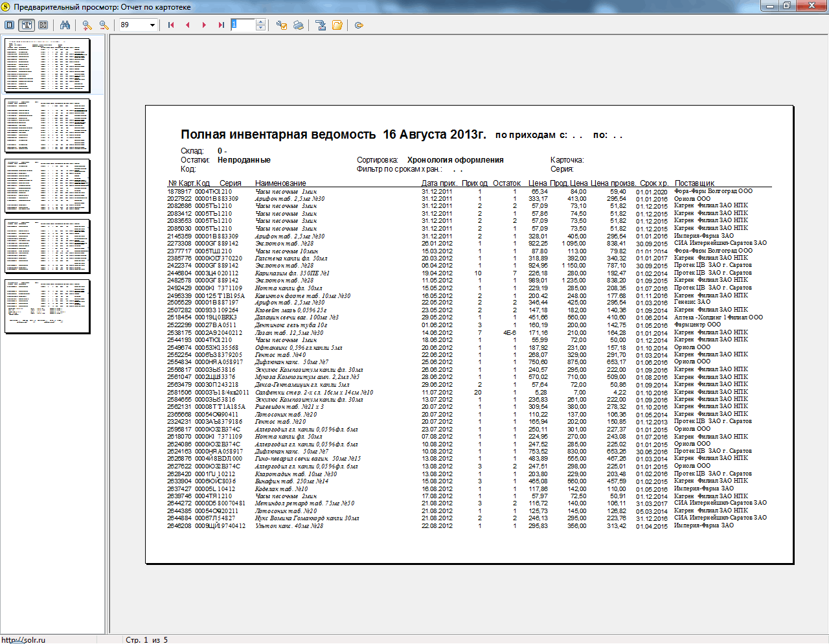829x644 pixels.
Task: Click status bar text 'Стр. 1 из 5'
Action: pyautogui.click(x=146, y=639)
